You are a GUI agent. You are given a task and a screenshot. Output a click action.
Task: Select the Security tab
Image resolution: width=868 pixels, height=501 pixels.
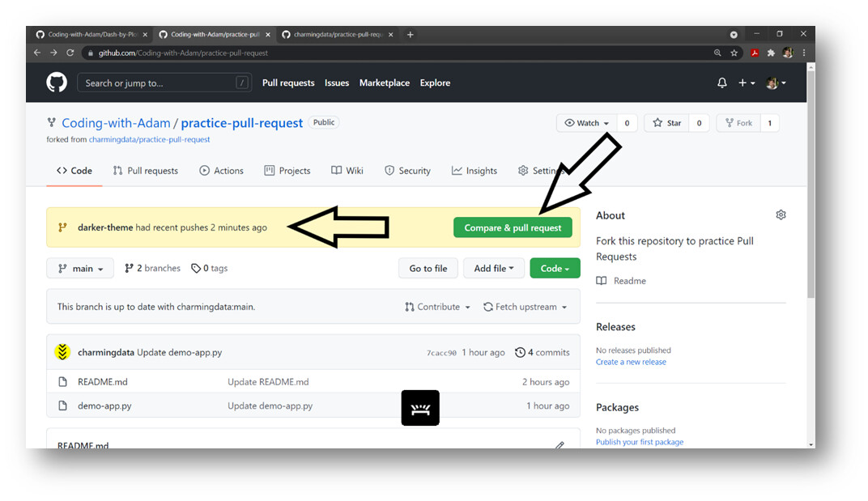click(x=407, y=171)
